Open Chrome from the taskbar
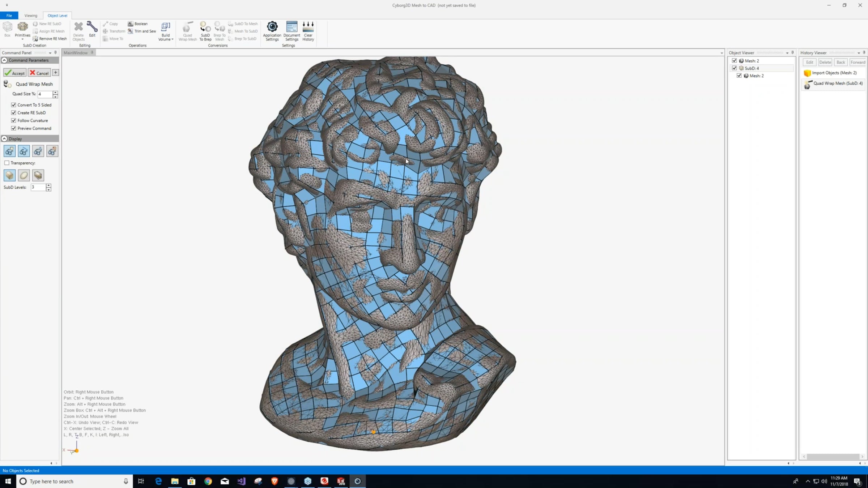Screen dimensions: 868x488 pos(208,481)
